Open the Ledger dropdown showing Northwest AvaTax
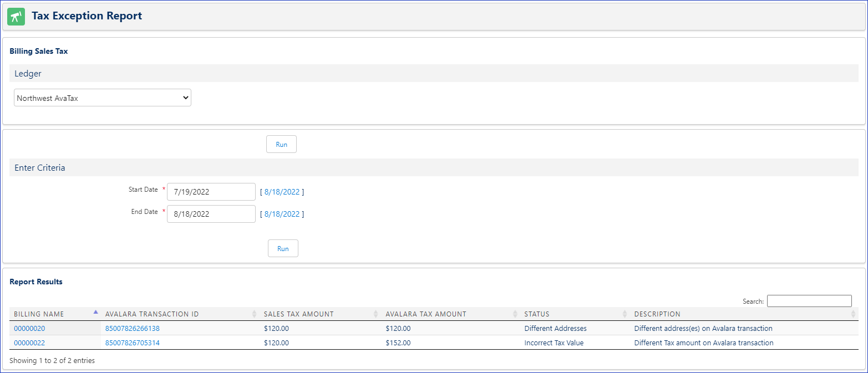Screen dimensions: 868x373 (x=103, y=98)
